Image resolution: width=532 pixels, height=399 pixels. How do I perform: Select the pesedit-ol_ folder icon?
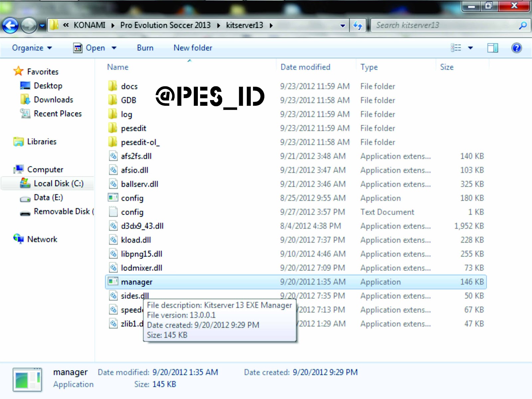tap(113, 142)
